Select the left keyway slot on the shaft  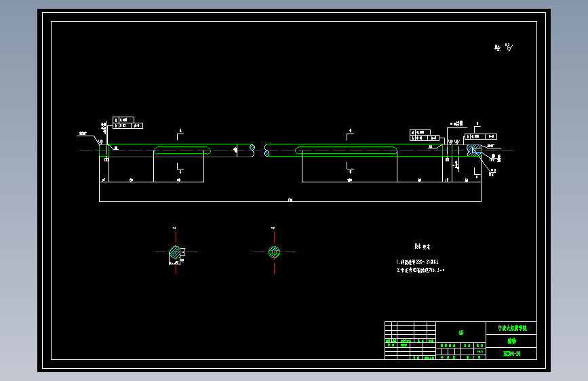tap(182, 151)
